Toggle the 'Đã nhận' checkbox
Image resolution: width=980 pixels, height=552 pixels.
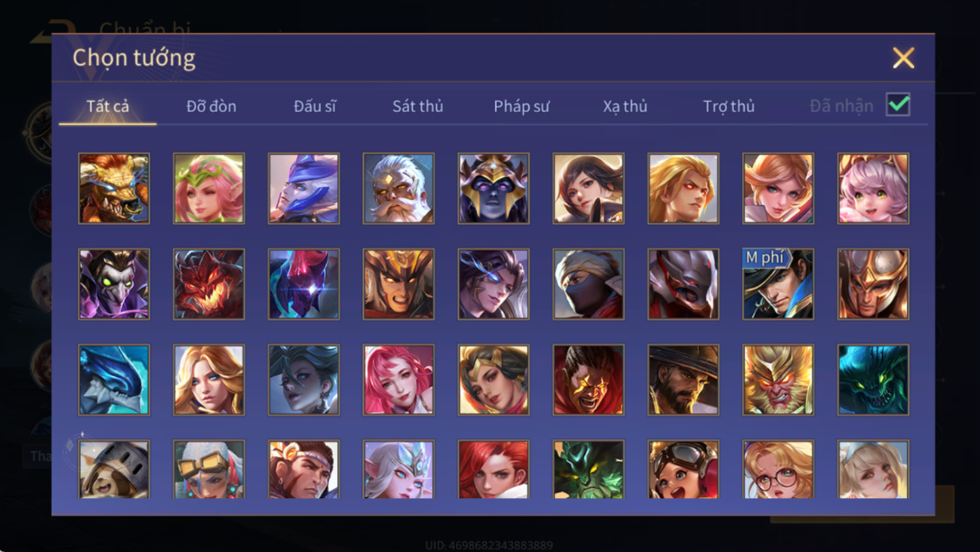tap(898, 104)
